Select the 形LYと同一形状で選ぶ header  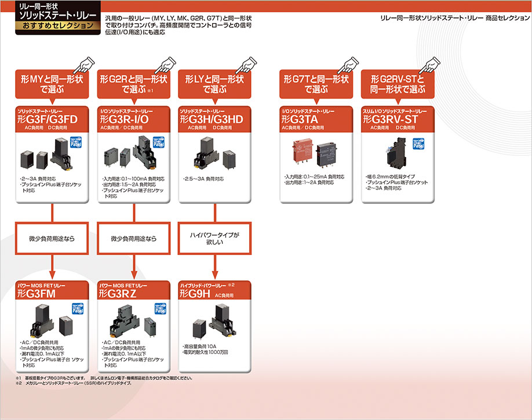point(215,84)
